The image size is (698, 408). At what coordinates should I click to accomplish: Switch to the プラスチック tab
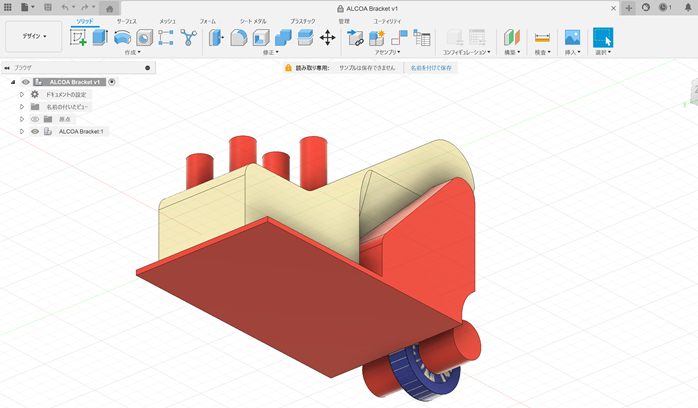303,21
